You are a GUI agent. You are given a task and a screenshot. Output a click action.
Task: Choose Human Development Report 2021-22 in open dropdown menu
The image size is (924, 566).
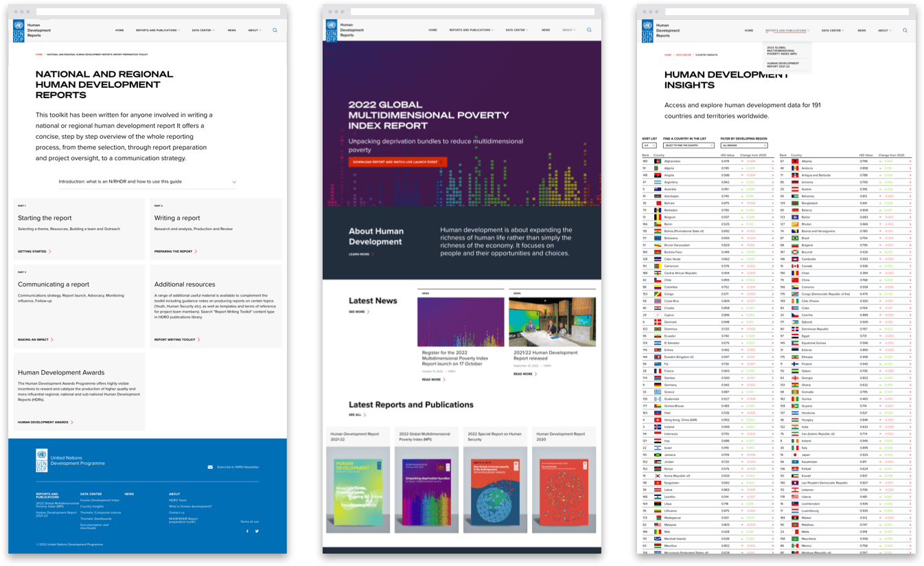783,65
